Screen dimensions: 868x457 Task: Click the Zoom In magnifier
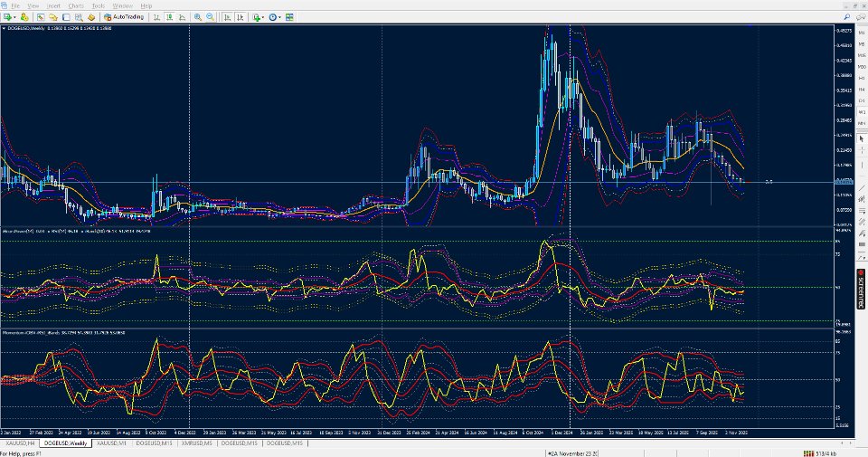(198, 17)
